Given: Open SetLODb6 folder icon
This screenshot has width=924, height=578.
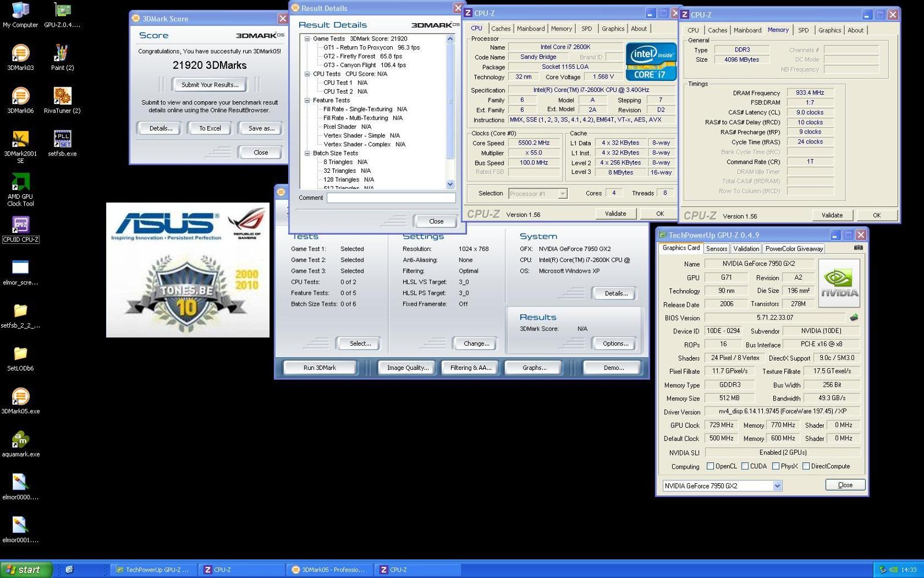Looking at the screenshot, I should pos(20,358).
